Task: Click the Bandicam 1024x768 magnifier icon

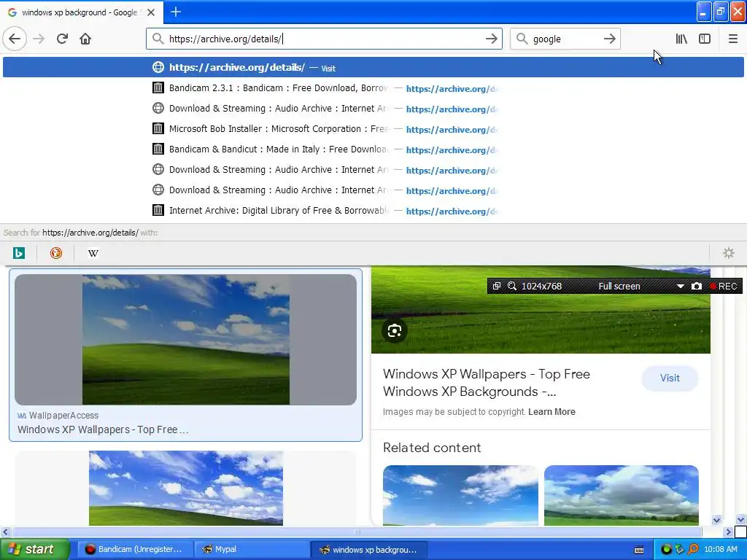Action: 512,286
